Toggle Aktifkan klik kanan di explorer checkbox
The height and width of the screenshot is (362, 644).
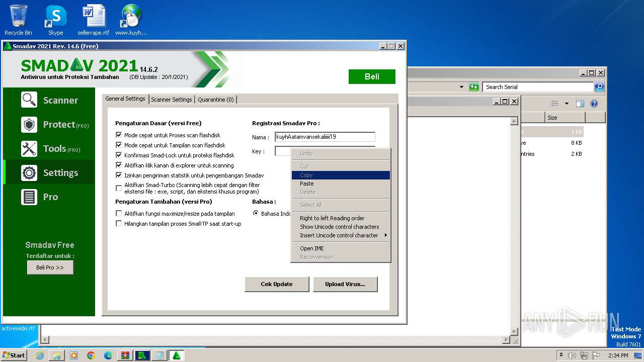(x=119, y=165)
